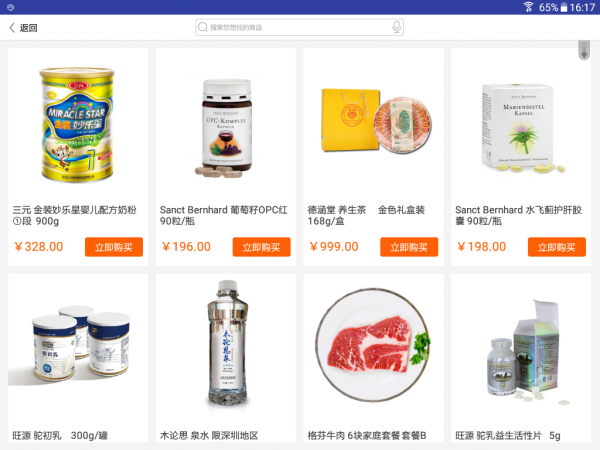This screenshot has width=600, height=450.
Task: Buy the ¥198.00 Sanct Bernhard liver capsules
Action: pos(557,247)
